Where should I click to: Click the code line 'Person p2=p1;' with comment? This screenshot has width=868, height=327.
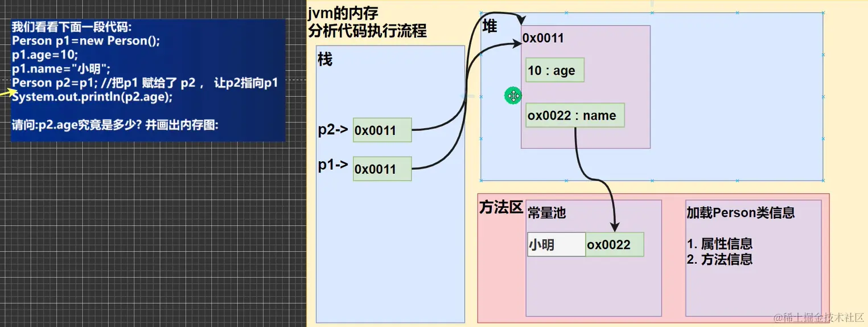145,83
